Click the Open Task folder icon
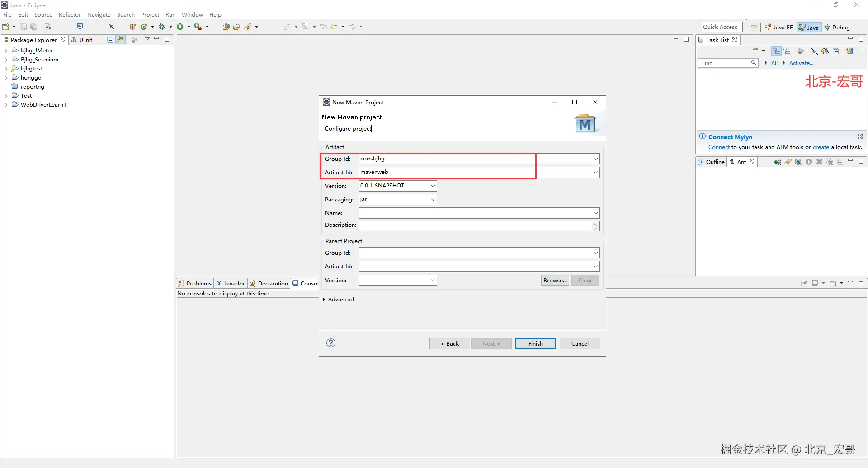This screenshot has width=868, height=468. pyautogui.click(x=236, y=27)
